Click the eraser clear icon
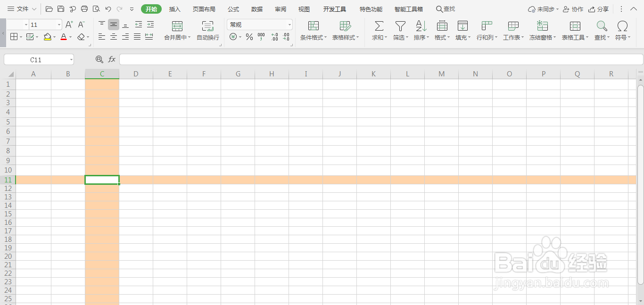The width and height of the screenshot is (644, 305). coord(81,37)
